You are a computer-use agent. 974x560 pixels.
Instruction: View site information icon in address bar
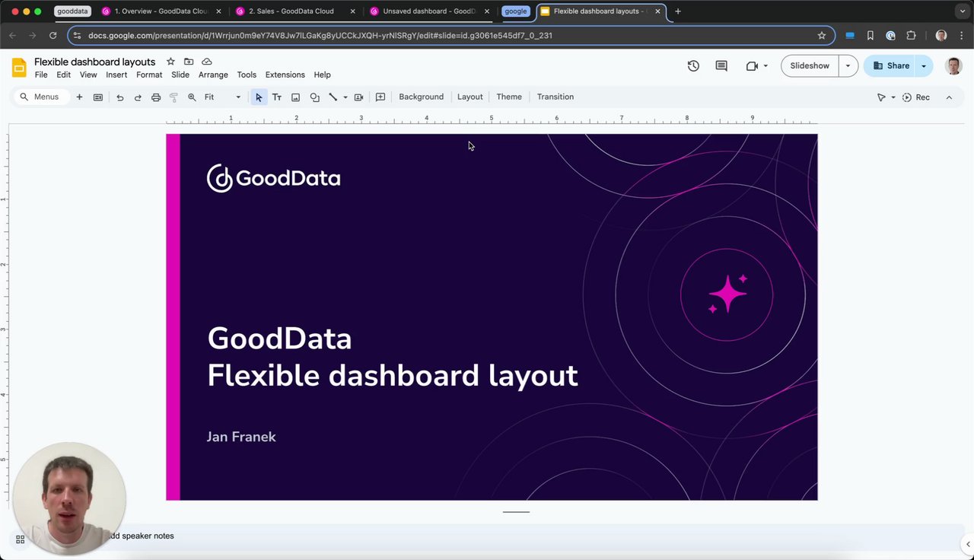coord(77,36)
